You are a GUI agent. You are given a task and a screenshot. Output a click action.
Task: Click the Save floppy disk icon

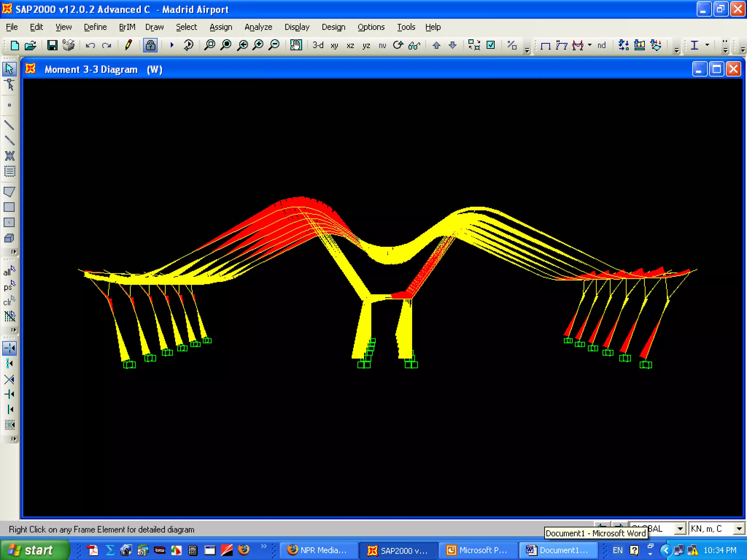(52, 45)
